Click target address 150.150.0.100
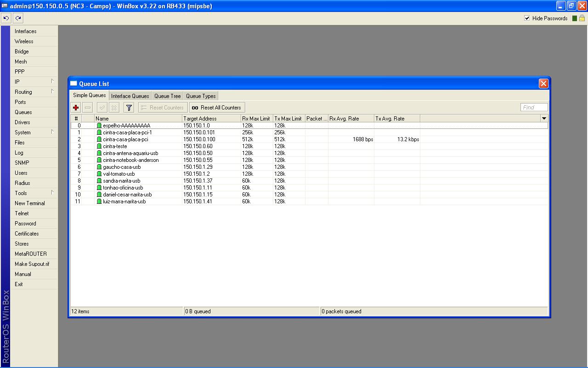 199,139
